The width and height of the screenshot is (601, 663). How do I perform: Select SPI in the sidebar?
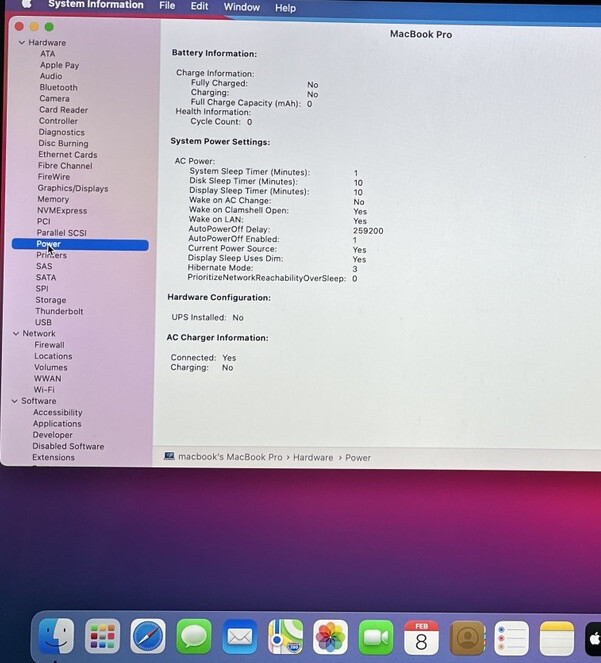point(42,288)
